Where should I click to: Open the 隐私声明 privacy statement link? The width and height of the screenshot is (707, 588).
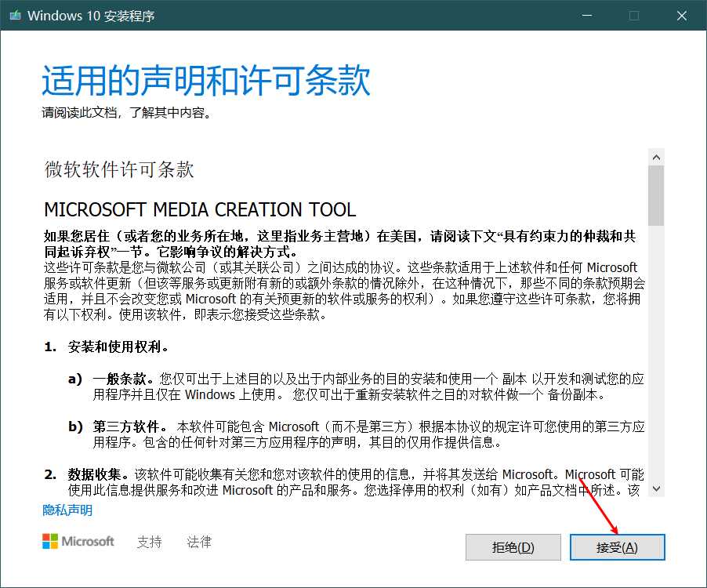click(x=67, y=510)
